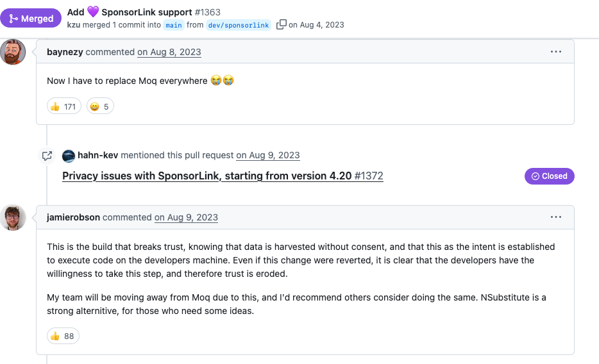599x364 pixels.
Task: Open the main branch link
Action: (173, 25)
